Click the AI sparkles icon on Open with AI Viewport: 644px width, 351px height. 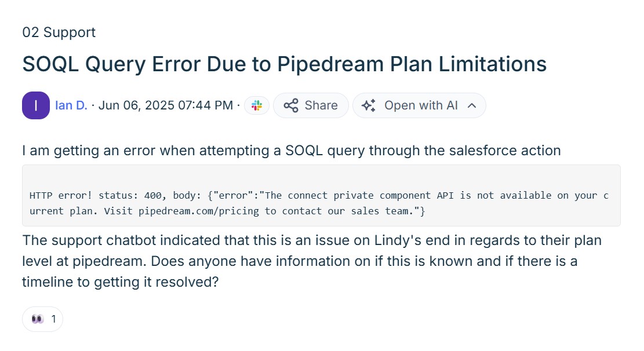(x=369, y=105)
